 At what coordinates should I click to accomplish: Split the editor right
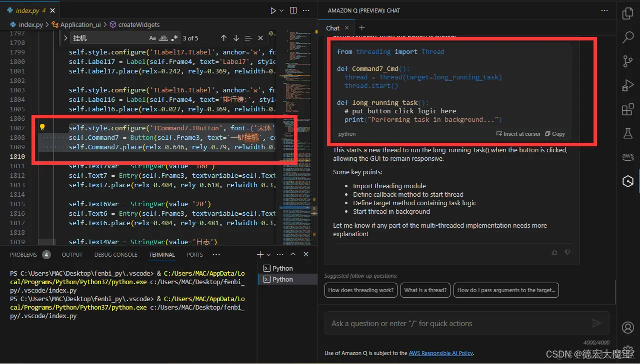tap(293, 10)
